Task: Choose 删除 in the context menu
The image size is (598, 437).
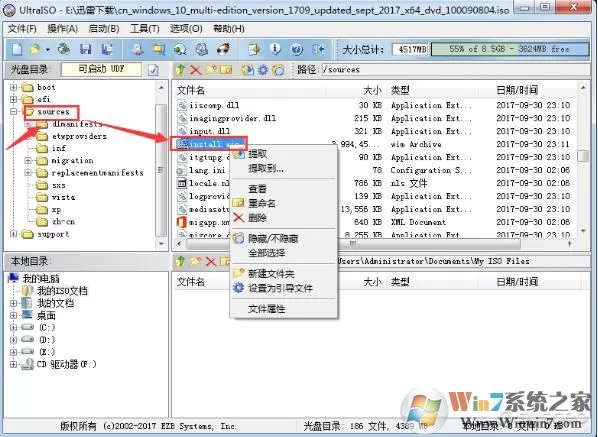Action: pyautogui.click(x=284, y=218)
